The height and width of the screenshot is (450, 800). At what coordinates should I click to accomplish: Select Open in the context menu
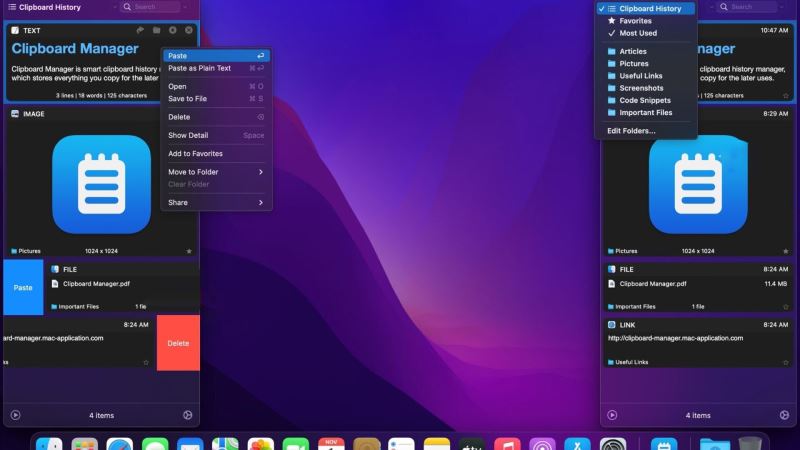coord(216,86)
